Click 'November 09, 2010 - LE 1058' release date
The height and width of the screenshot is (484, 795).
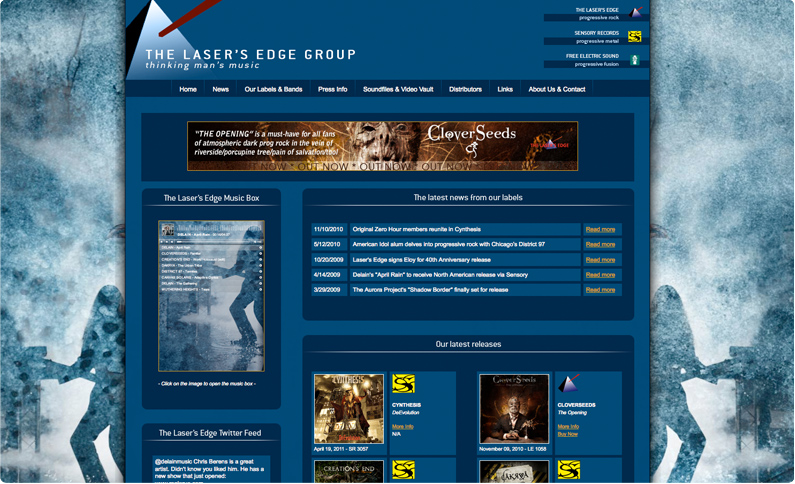(513, 450)
